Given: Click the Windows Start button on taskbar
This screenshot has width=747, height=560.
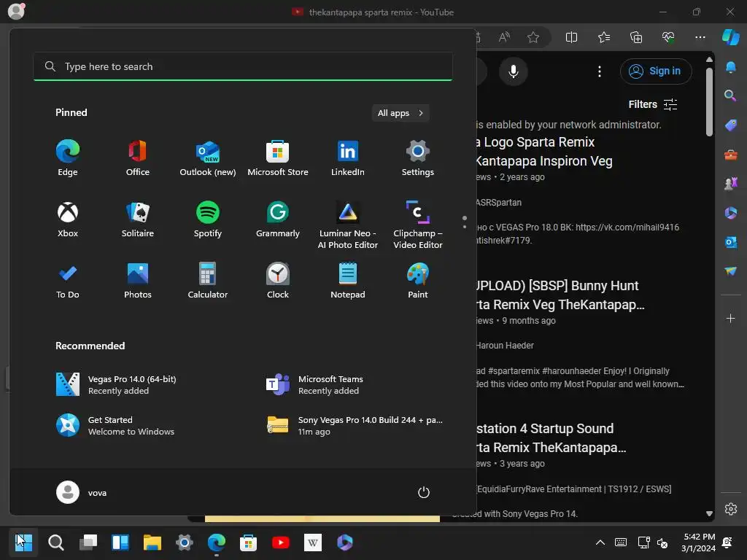Looking at the screenshot, I should [x=23, y=542].
